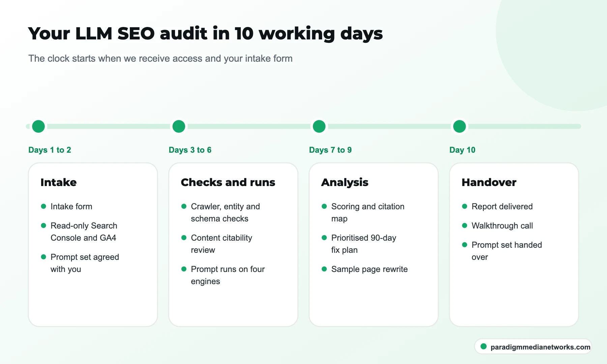Image resolution: width=607 pixels, height=364 pixels.
Task: Select the 'Days 7 to 9' label
Action: tap(330, 150)
